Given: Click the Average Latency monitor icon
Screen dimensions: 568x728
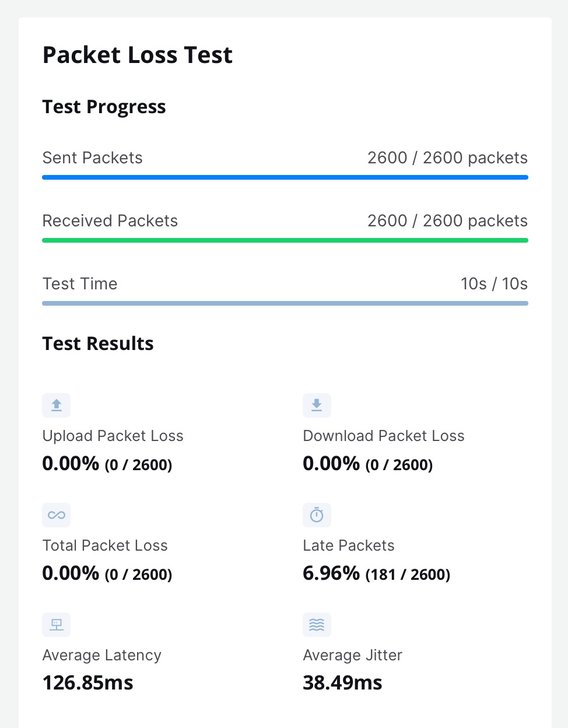Looking at the screenshot, I should click(x=57, y=625).
